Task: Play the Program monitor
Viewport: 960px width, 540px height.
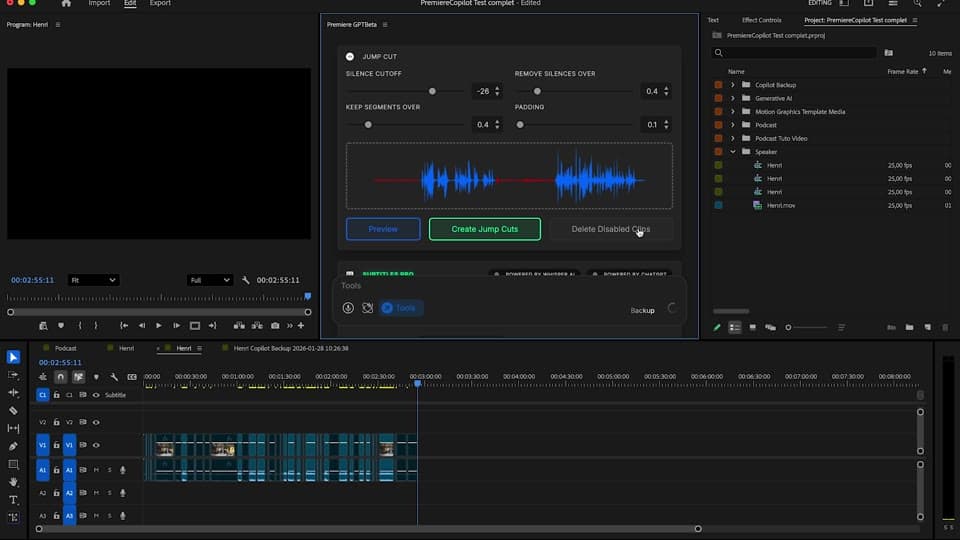Action: coord(159,326)
